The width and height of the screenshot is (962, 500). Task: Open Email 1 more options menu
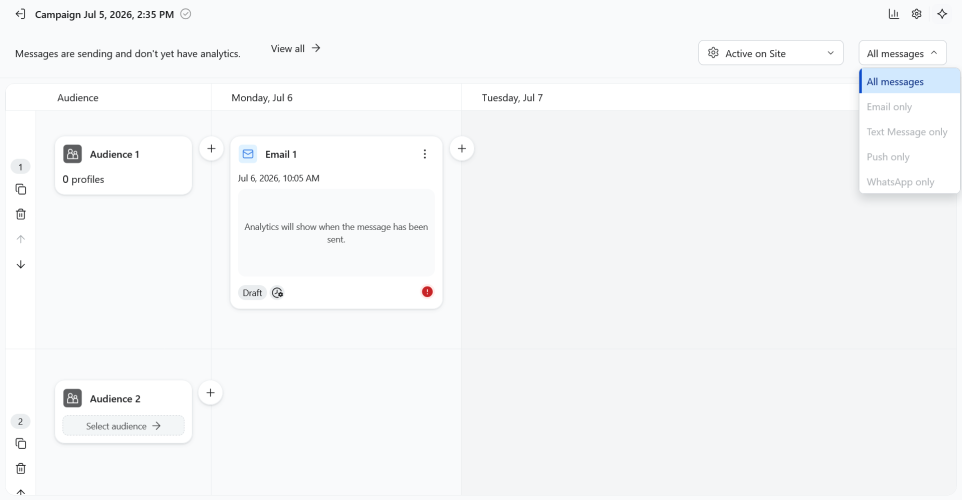pyautogui.click(x=425, y=154)
